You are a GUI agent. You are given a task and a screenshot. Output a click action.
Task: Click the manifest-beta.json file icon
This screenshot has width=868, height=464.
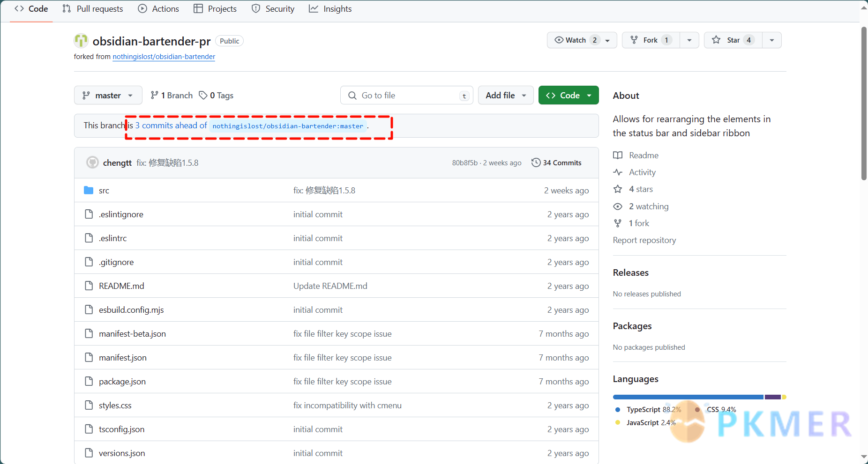pos(89,333)
